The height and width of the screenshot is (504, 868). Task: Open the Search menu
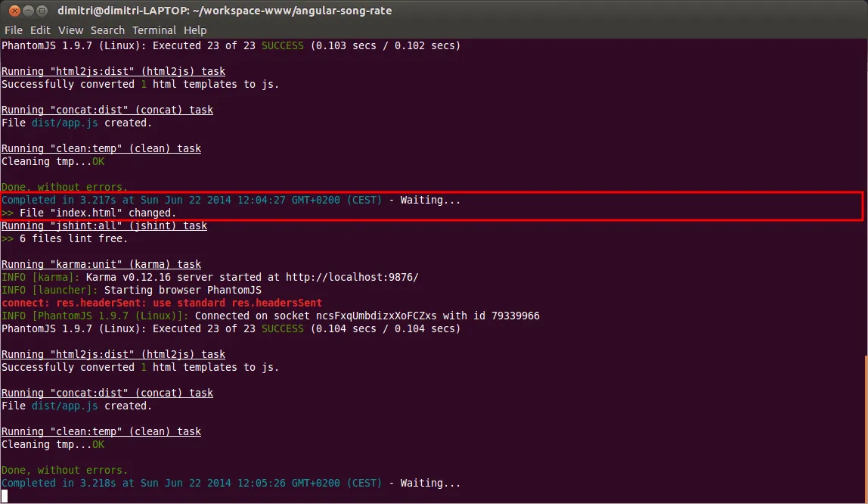tap(107, 30)
